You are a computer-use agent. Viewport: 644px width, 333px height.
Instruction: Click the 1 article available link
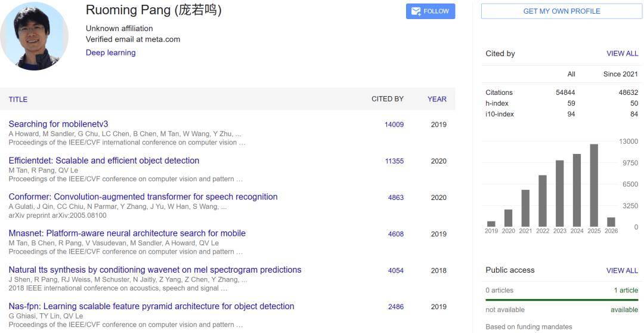pyautogui.click(x=626, y=291)
